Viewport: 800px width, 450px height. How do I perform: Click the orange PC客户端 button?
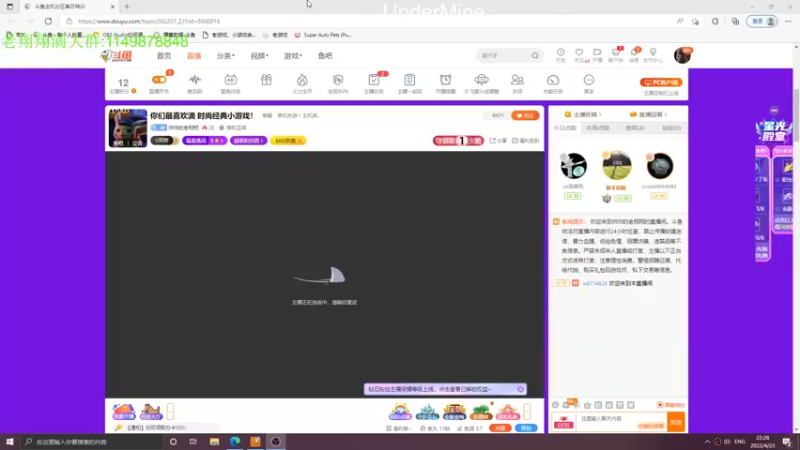[661, 82]
